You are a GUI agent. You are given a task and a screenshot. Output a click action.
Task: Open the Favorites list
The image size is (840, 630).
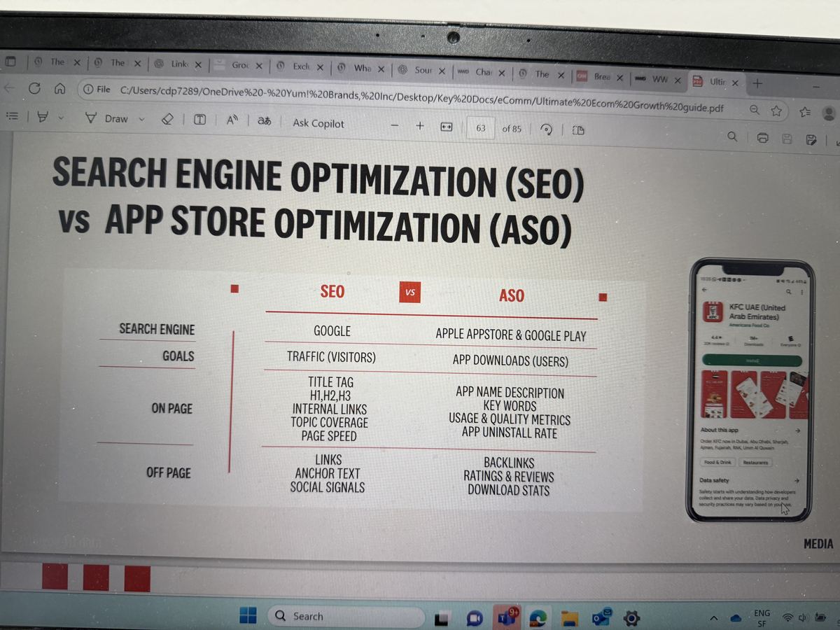pos(805,111)
